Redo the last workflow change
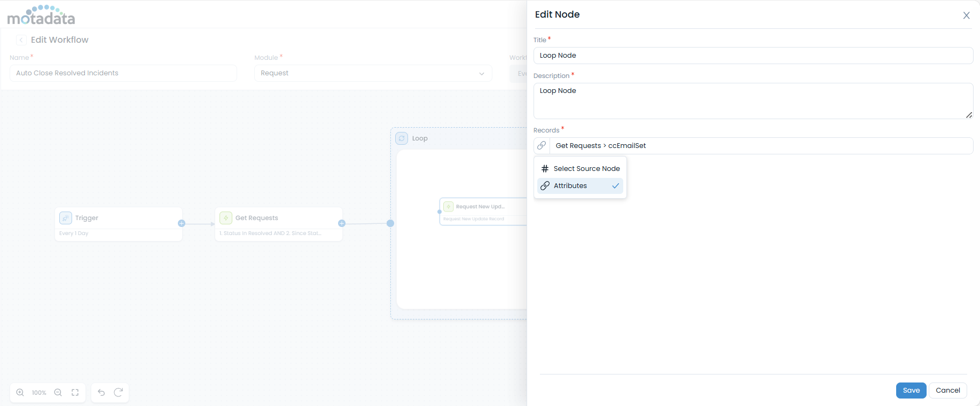This screenshot has height=406, width=980. 119,393
